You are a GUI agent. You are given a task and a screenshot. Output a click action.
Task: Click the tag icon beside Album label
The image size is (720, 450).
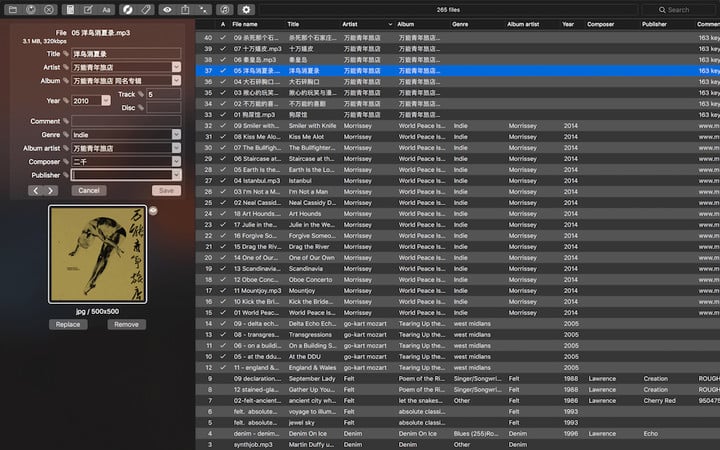pos(66,80)
